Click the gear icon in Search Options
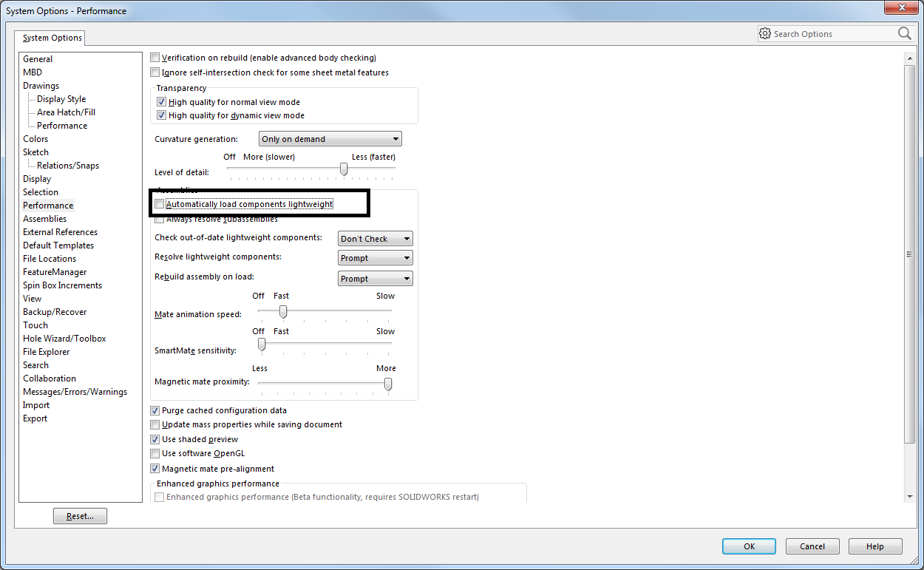 [765, 33]
